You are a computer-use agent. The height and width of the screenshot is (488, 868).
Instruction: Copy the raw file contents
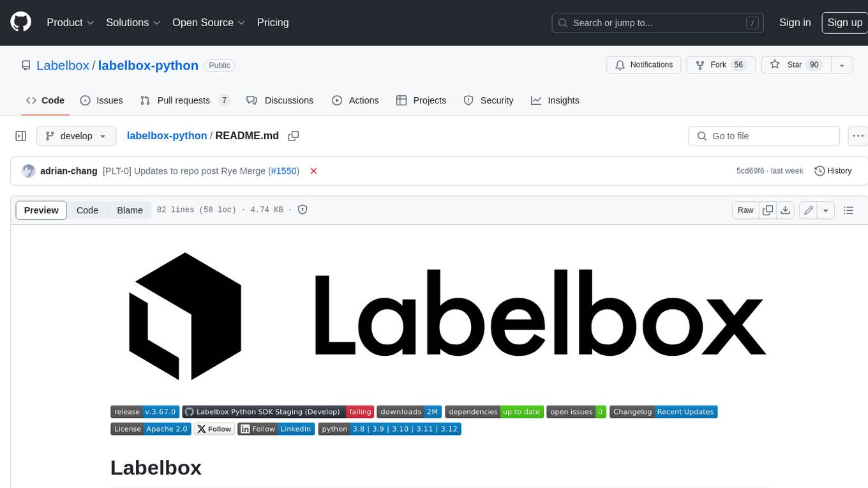click(768, 210)
